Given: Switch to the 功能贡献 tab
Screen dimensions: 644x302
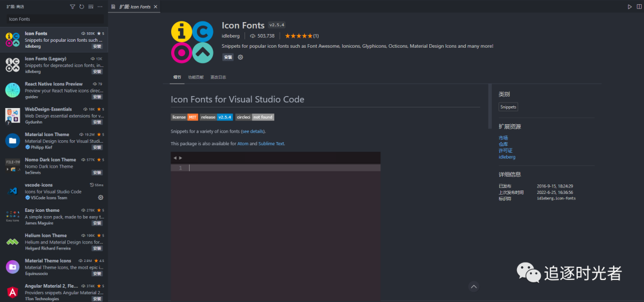Looking at the screenshot, I should click(x=196, y=77).
